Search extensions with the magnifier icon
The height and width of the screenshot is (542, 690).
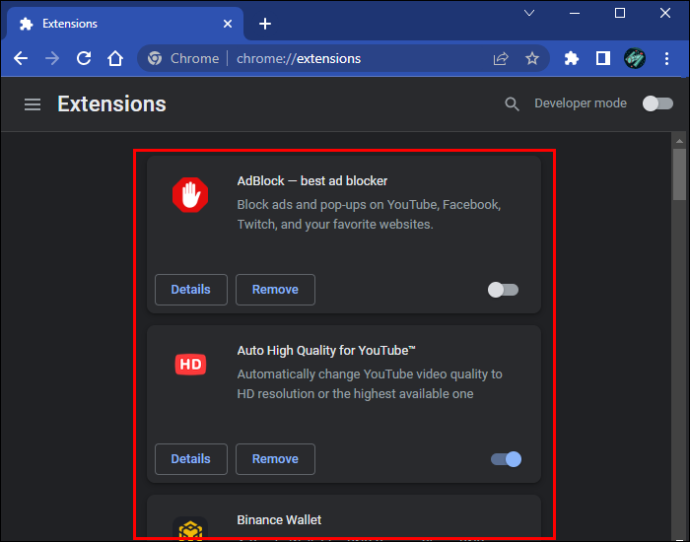[x=511, y=104]
